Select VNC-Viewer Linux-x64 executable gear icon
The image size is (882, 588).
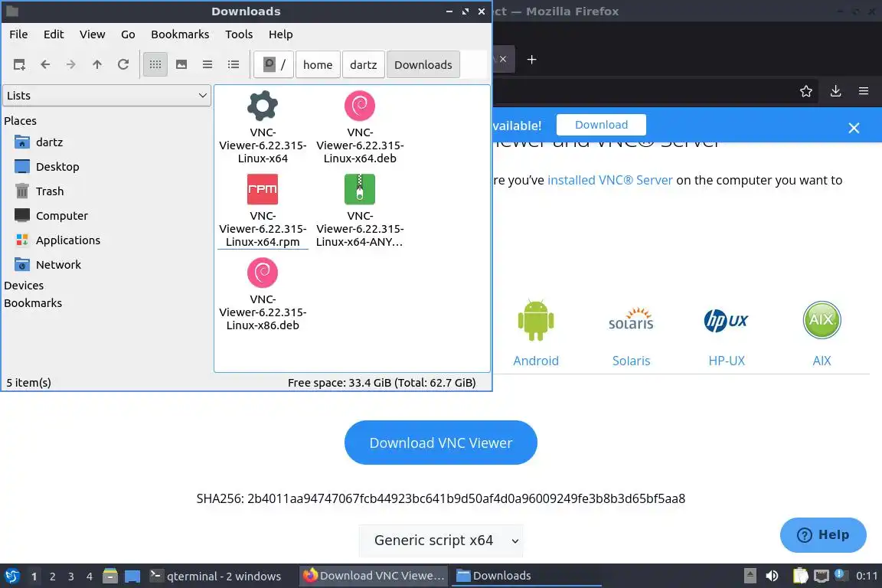pyautogui.click(x=263, y=105)
